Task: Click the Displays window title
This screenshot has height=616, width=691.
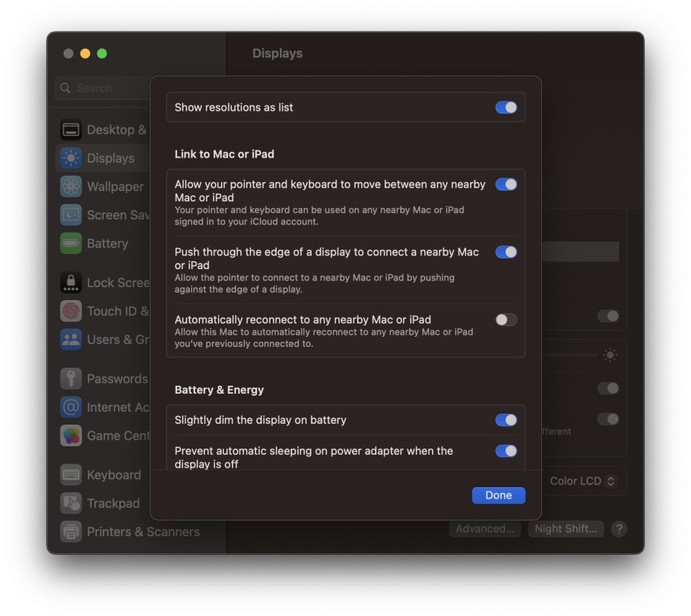Action: click(x=277, y=53)
